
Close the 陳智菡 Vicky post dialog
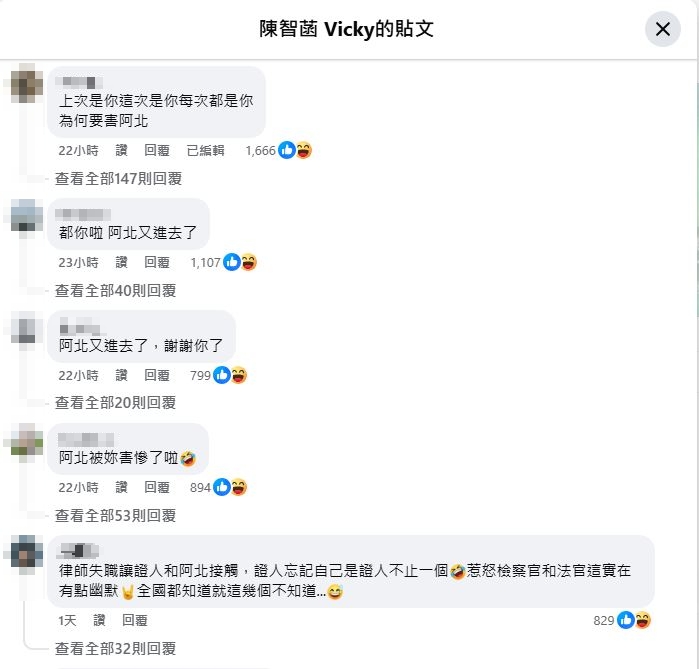[662, 29]
